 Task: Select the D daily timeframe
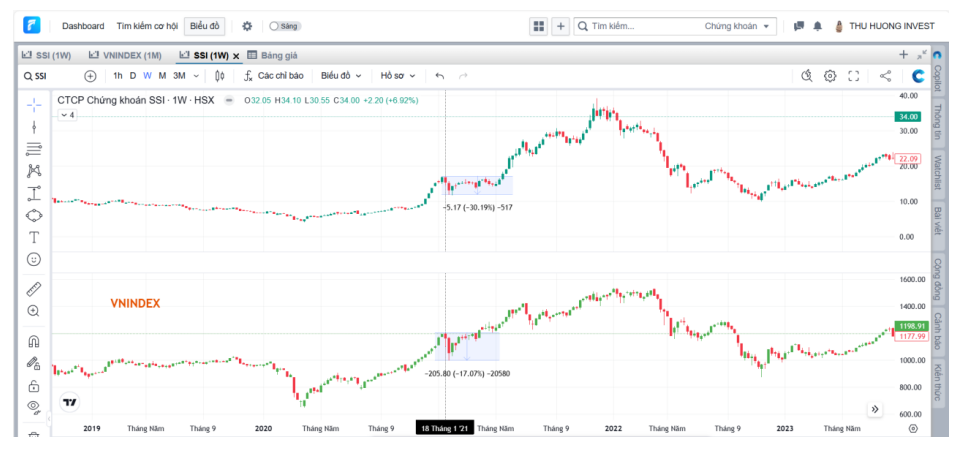tap(133, 76)
